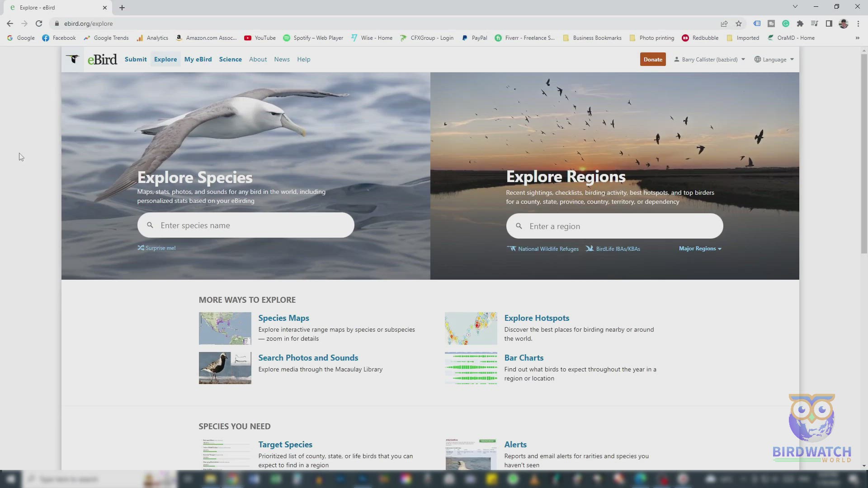Click the Species Maps thumbnail
This screenshot has width=868, height=488.
click(x=225, y=328)
